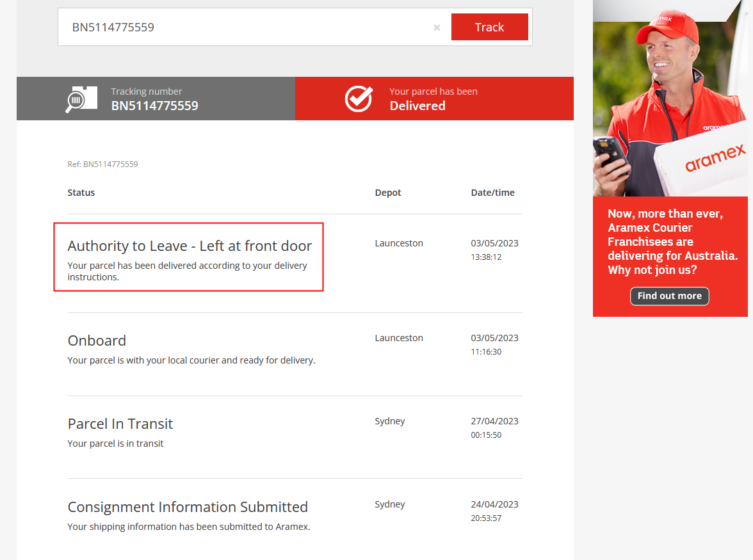The height and width of the screenshot is (560, 753).
Task: Select the Onboard status heading
Action: (97, 340)
